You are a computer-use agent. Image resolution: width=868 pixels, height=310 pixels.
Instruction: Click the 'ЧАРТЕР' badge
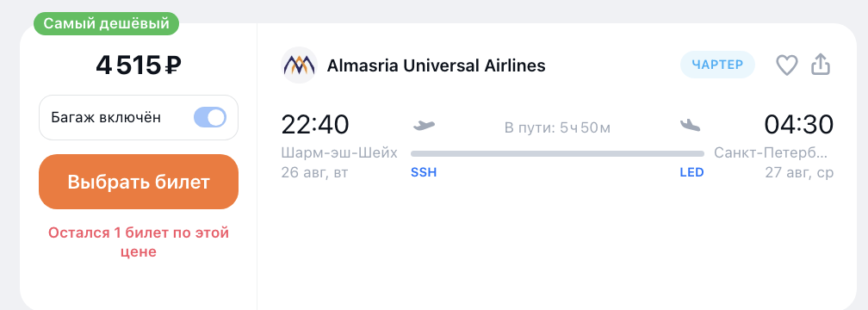tap(717, 65)
